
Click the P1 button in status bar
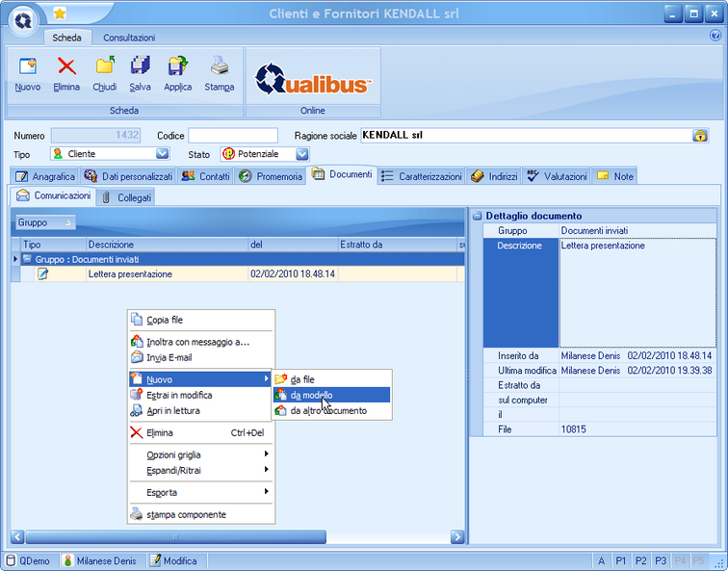(621, 560)
